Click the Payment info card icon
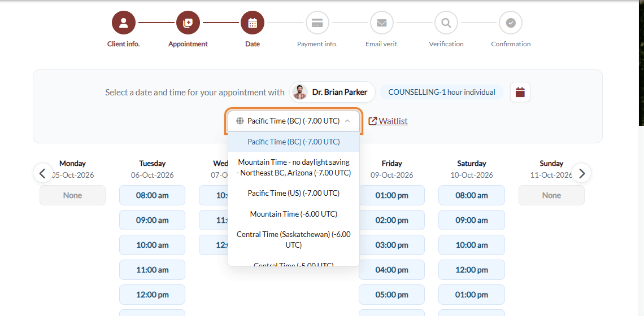Image resolution: width=644 pixels, height=316 pixels. [317, 23]
